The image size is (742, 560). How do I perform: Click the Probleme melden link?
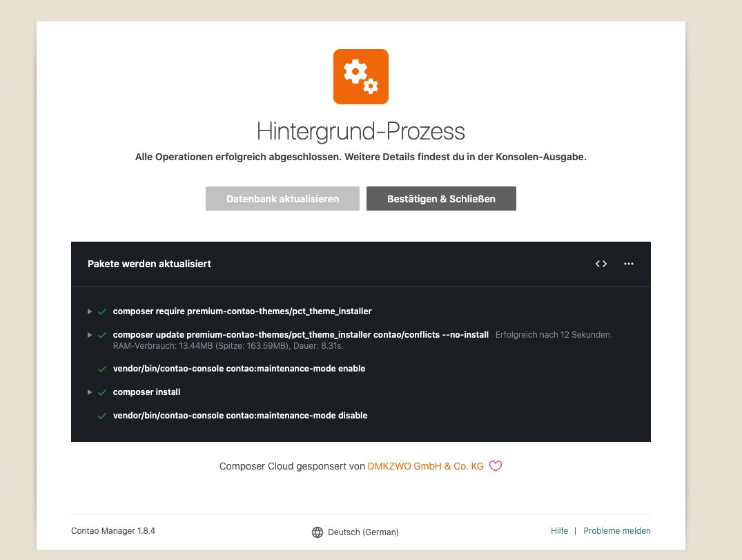click(616, 531)
